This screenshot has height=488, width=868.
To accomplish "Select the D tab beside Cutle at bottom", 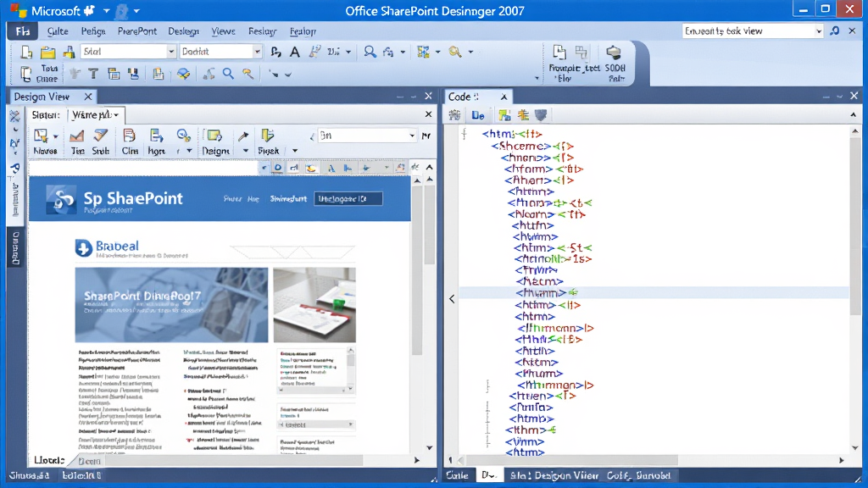I will click(x=489, y=475).
